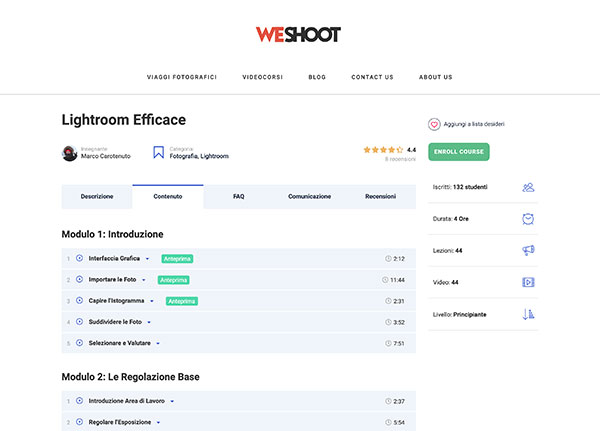Click clock icon beside 2:31 duration
This screenshot has height=431, width=600.
tap(388, 301)
